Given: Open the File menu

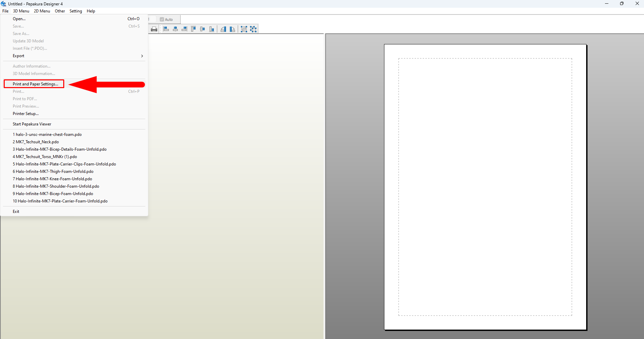Looking at the screenshot, I should [x=5, y=11].
